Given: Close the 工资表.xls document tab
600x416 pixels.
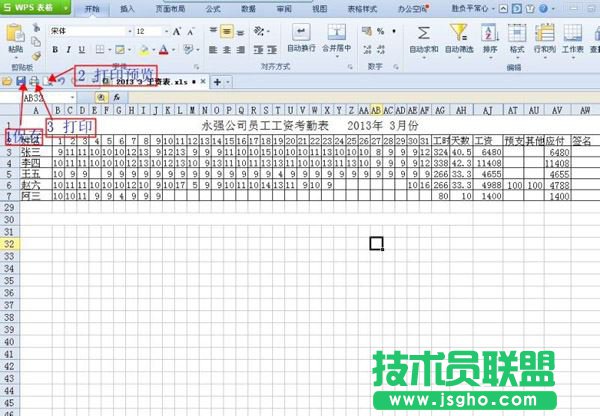Looking at the screenshot, I should click(203, 81).
